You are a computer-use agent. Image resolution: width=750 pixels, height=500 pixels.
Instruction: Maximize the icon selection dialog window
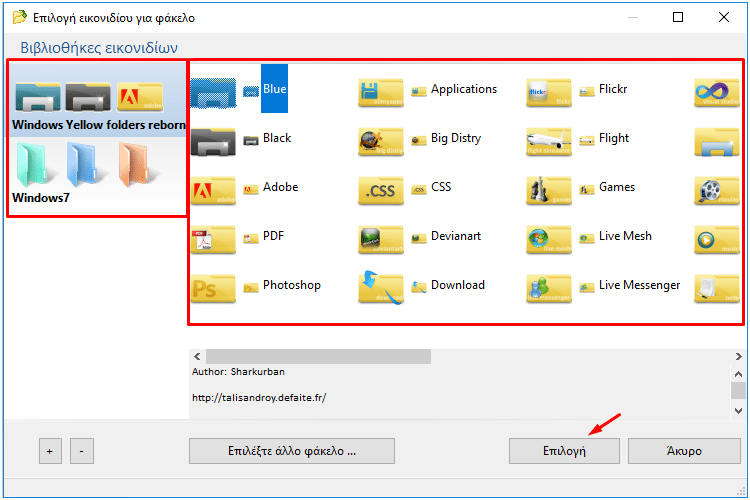[x=678, y=17]
